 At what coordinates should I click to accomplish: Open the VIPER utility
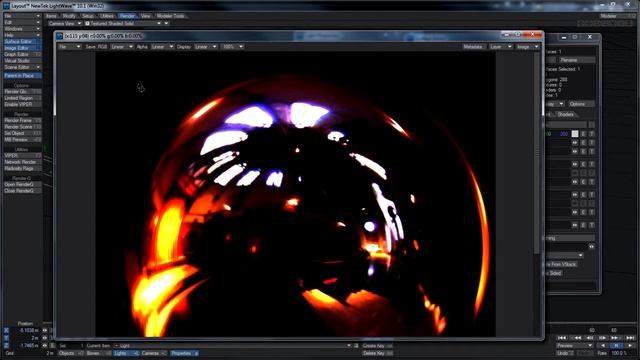22,156
